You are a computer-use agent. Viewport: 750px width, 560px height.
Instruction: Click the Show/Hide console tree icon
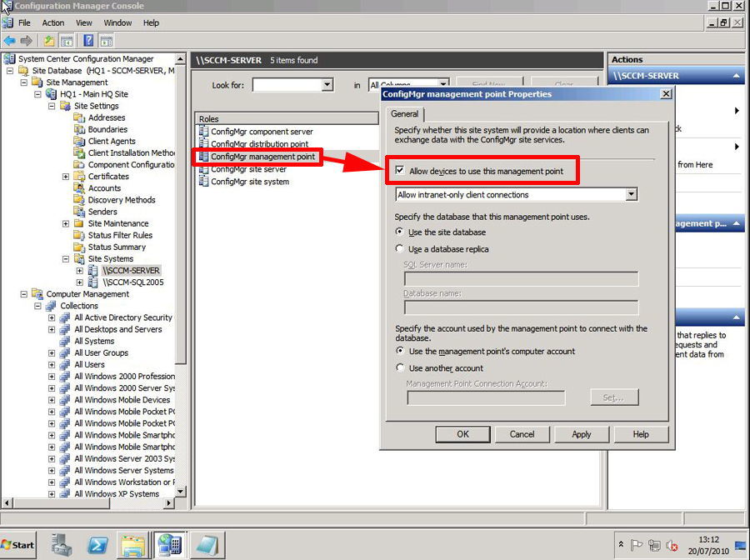point(66,41)
